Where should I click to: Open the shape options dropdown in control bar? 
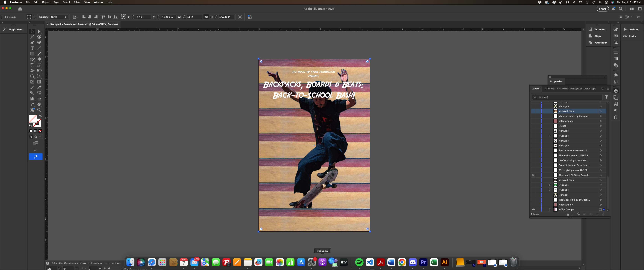click(75, 17)
